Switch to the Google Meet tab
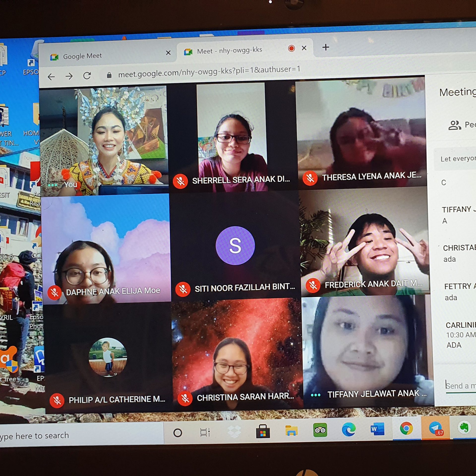Viewport: 476px width, 476px height. click(x=82, y=56)
